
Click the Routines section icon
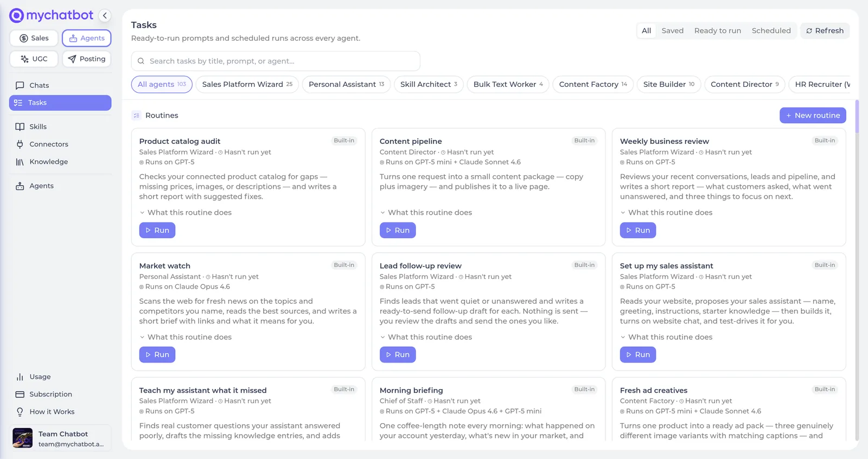137,116
